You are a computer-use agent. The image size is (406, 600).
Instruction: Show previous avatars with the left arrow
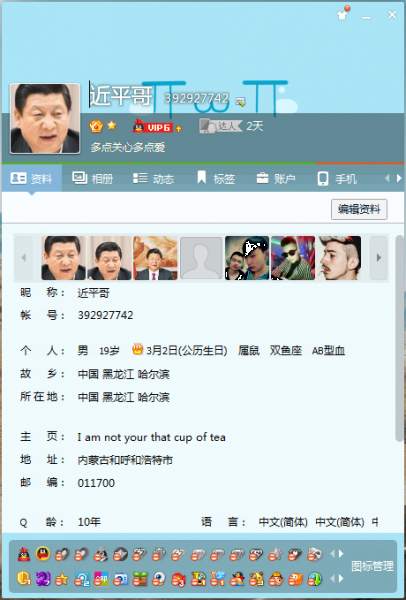[x=24, y=258]
